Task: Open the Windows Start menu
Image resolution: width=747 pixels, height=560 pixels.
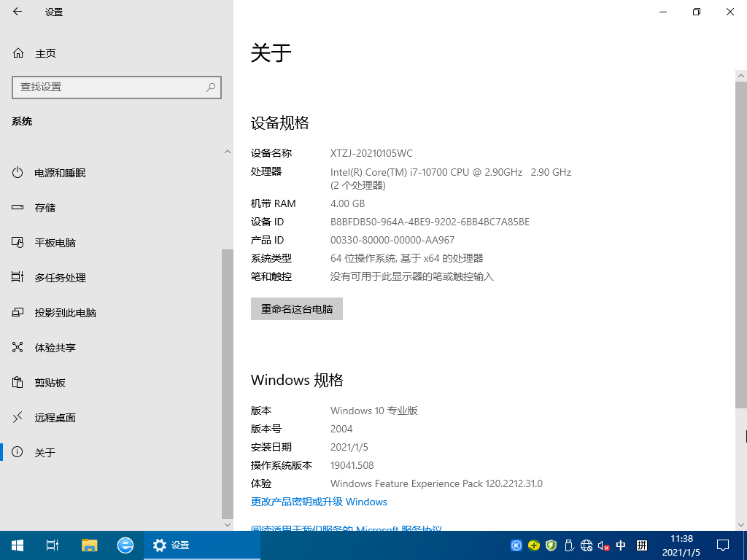Action: pos(18,545)
